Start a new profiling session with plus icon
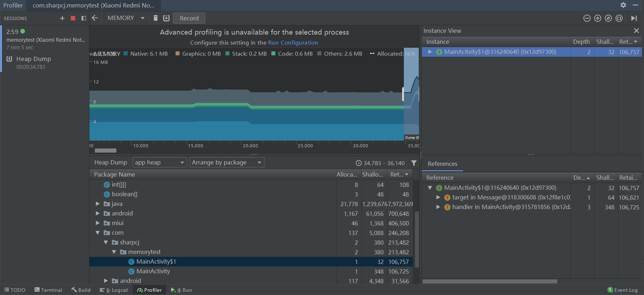Screen dimensions: 644x295 tap(62, 18)
